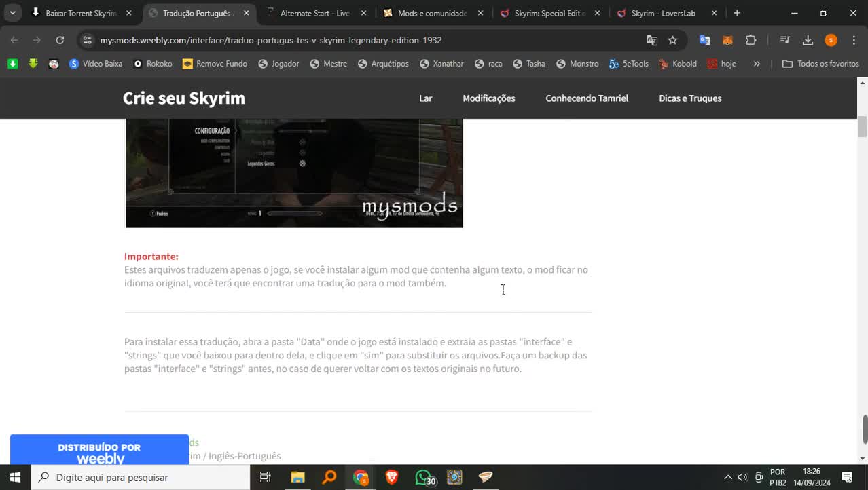Switch to the Alternate Start tab
This screenshot has width=868, height=490.
click(314, 13)
